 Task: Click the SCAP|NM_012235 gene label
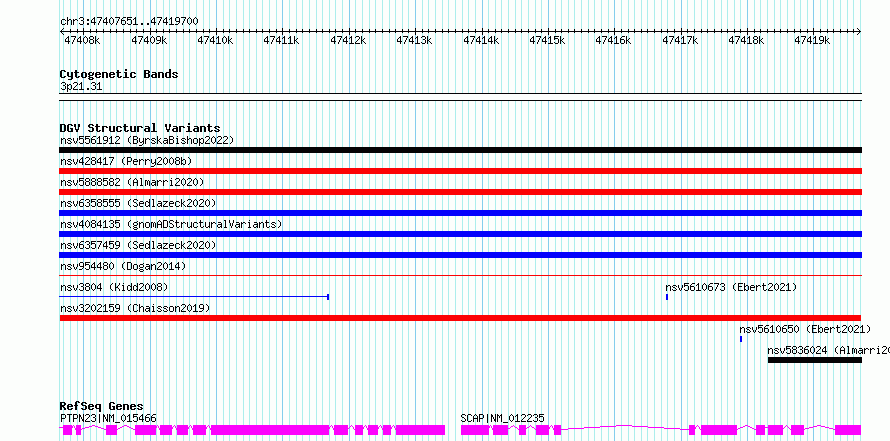[502, 418]
